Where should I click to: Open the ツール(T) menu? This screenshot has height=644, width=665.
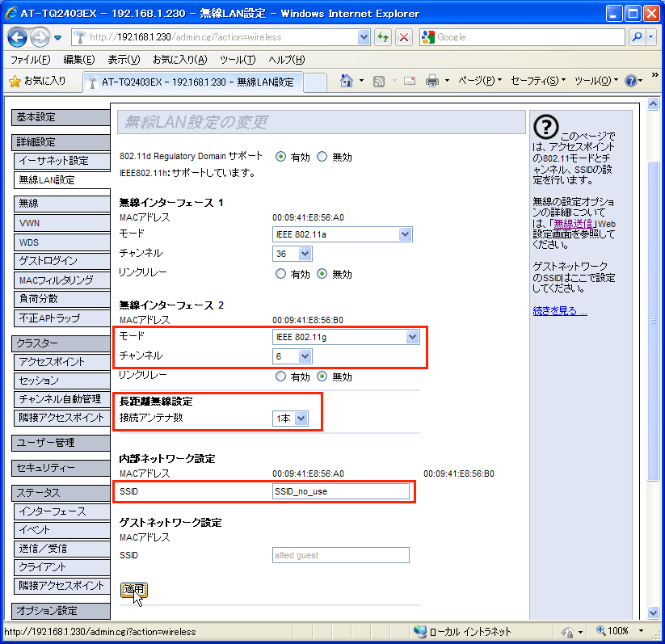coord(238,60)
